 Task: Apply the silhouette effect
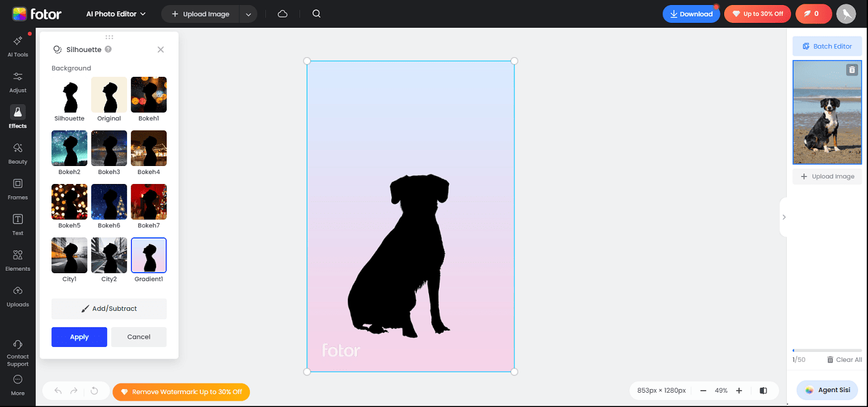point(79,336)
